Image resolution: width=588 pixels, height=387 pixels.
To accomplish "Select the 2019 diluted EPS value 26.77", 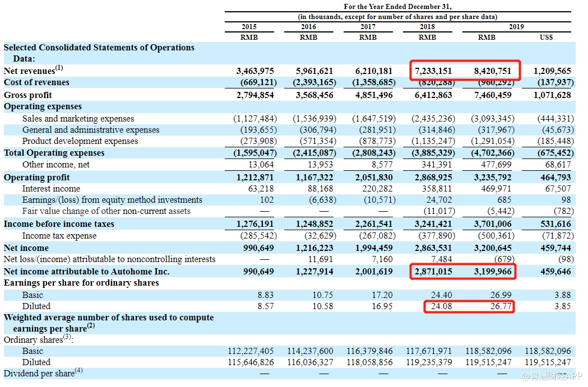I will click(500, 306).
